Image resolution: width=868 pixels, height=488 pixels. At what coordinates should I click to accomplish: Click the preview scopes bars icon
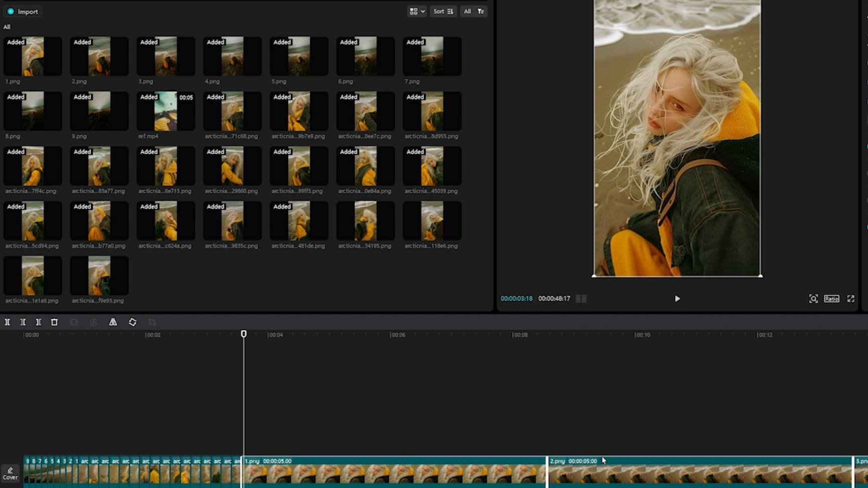(x=581, y=299)
